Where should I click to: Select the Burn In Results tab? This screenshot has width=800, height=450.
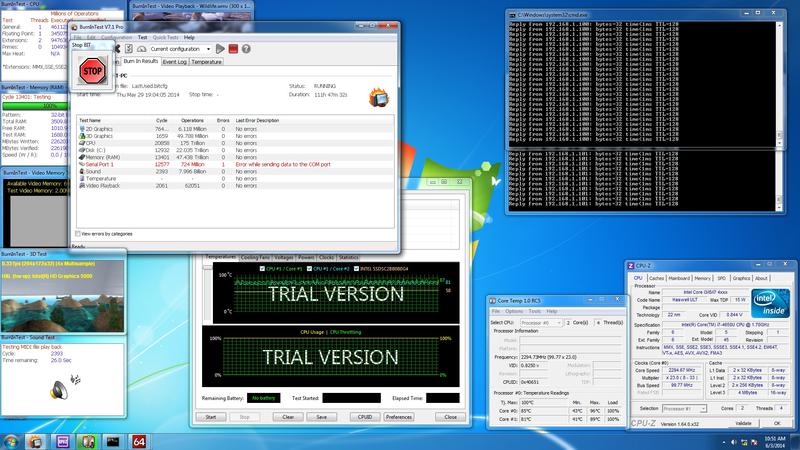tap(140, 61)
